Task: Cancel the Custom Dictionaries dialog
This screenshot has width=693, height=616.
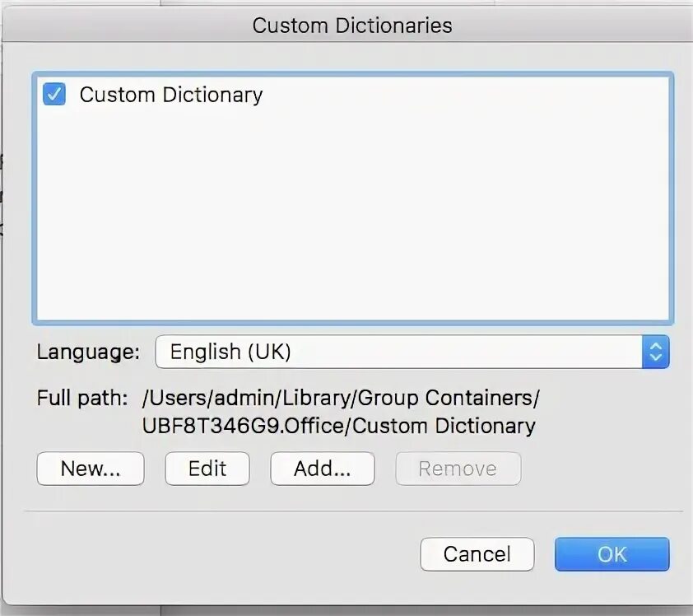Action: [x=477, y=554]
